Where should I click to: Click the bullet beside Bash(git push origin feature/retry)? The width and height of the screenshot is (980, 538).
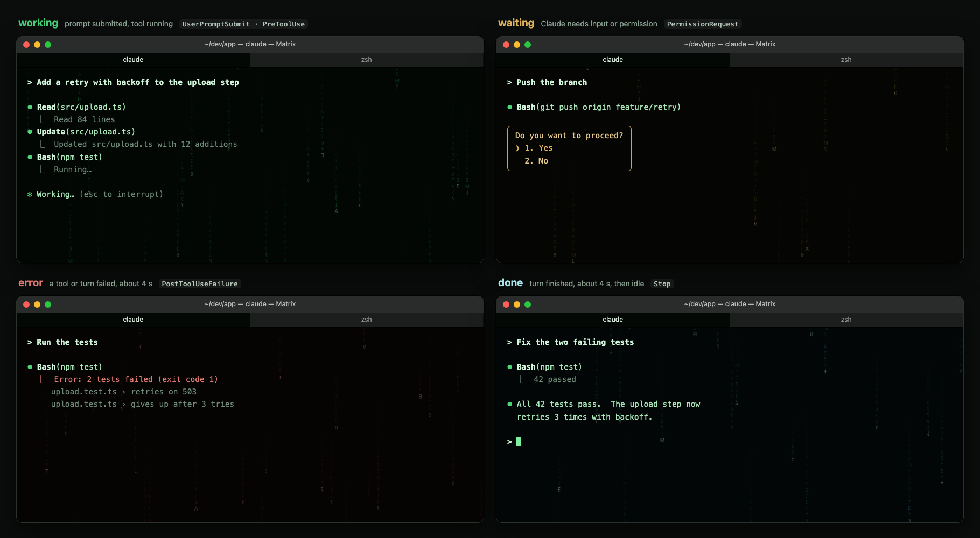(x=510, y=107)
